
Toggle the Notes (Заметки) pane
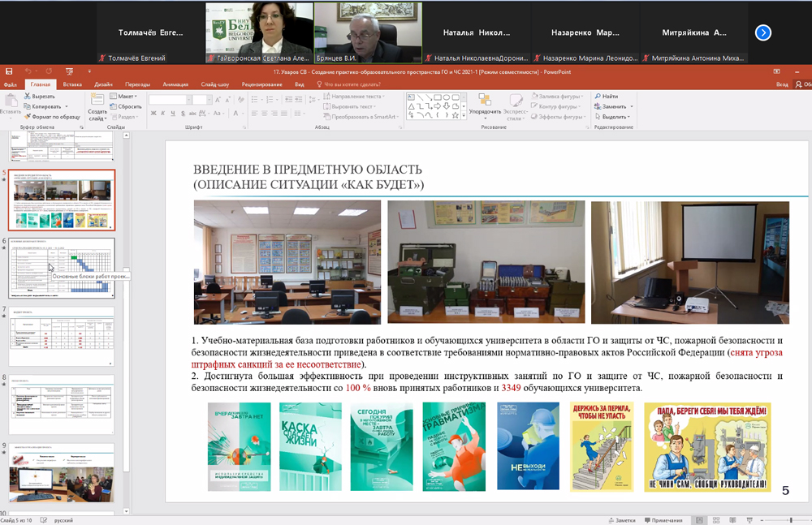pos(621,520)
